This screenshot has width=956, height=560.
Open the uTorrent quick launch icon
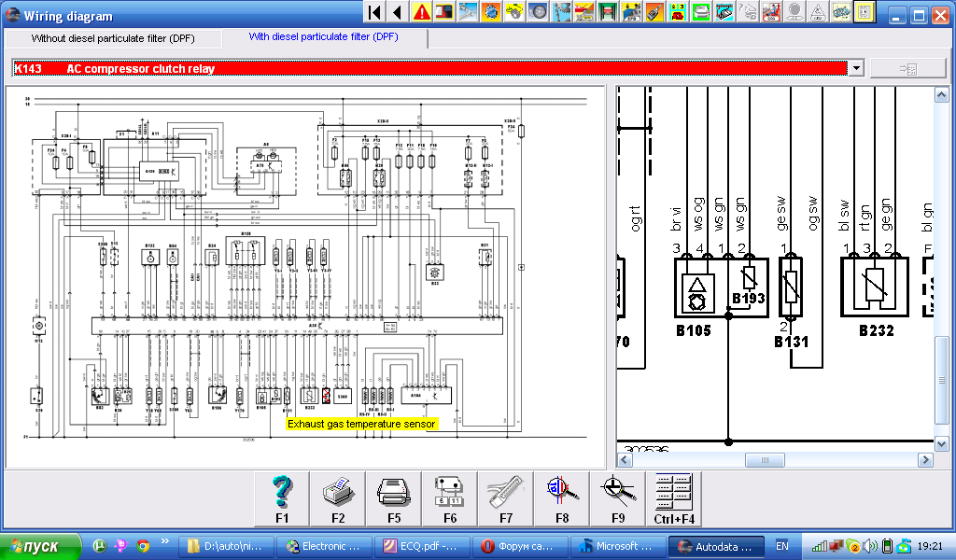pos(99,546)
